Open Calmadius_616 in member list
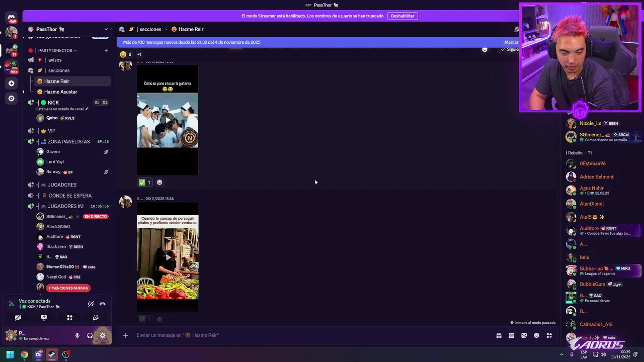644x362 pixels. [x=596, y=324]
